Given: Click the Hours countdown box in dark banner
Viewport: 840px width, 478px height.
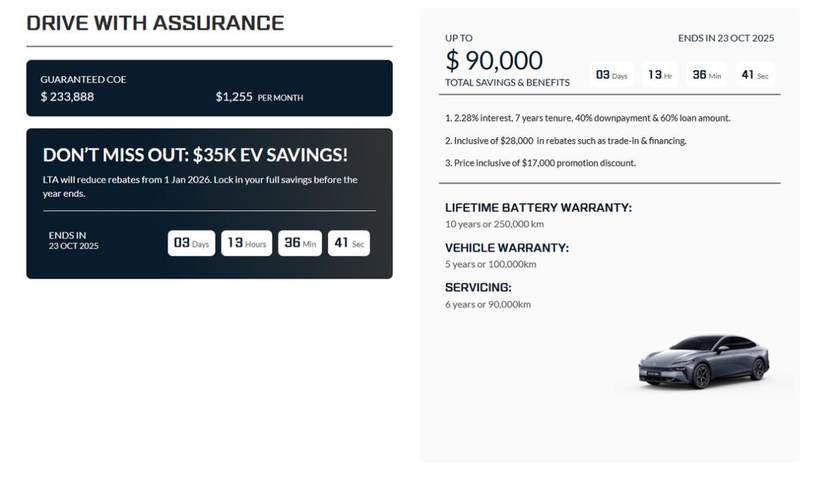Looking at the screenshot, I should [246, 243].
